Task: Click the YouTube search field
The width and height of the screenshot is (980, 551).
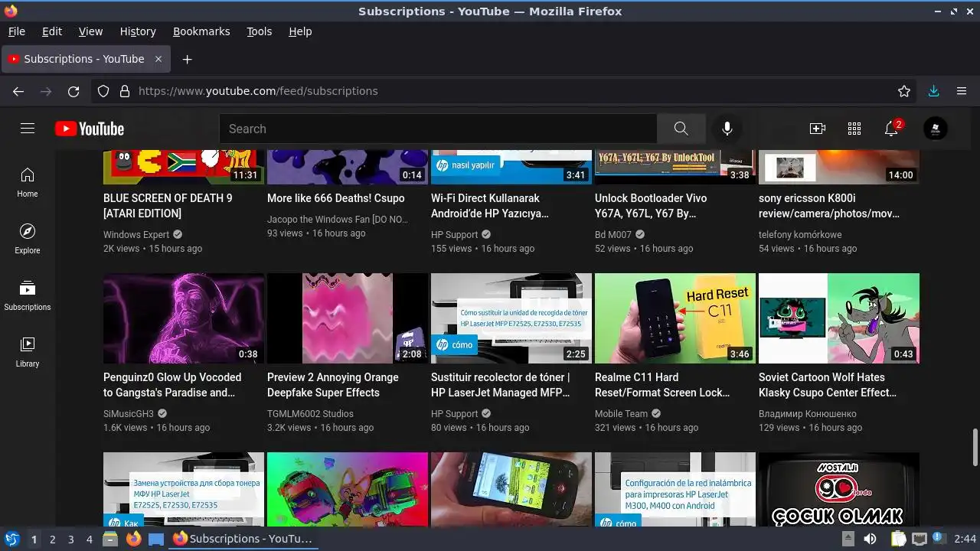Action: 438,129
